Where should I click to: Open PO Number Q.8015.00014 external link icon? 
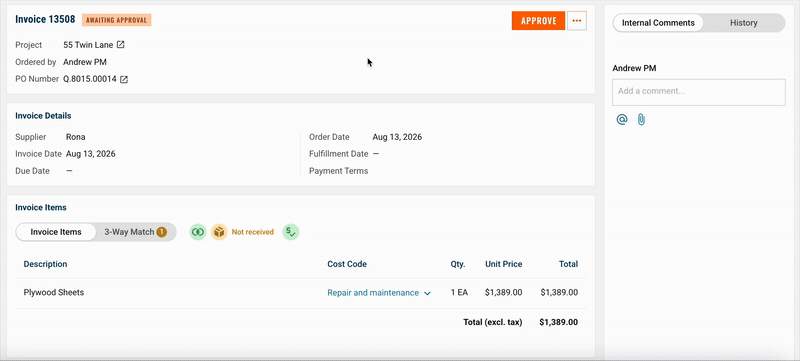124,80
